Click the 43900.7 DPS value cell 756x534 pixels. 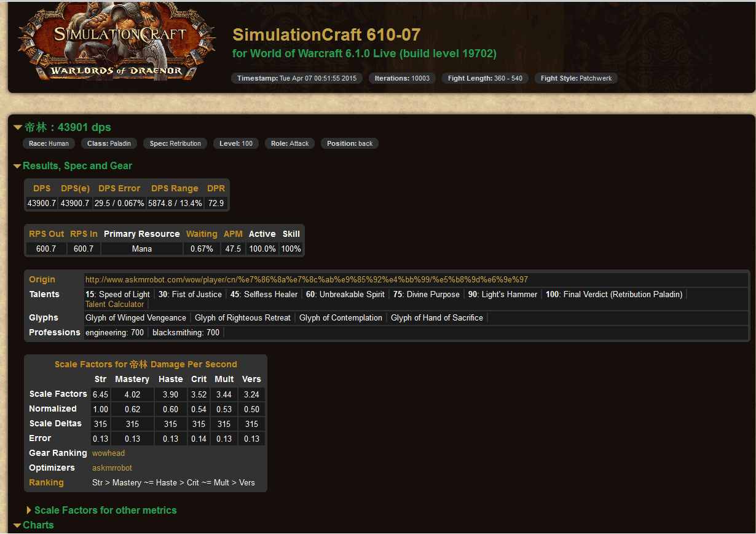pos(42,203)
